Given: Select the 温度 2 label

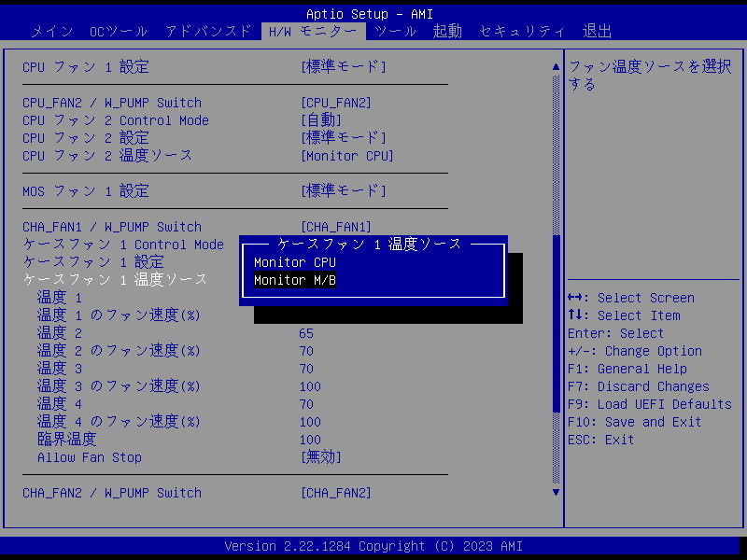Looking at the screenshot, I should (60, 333).
